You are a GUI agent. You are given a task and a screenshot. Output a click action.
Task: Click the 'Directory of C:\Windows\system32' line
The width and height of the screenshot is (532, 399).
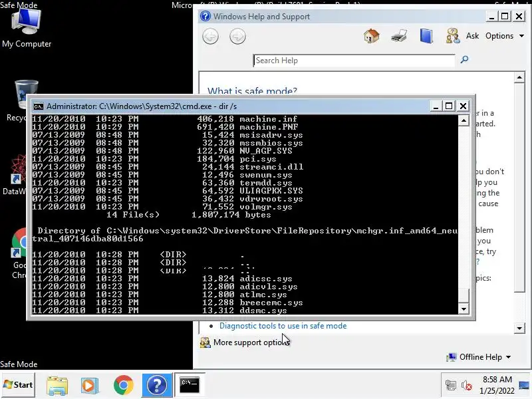pos(245,235)
